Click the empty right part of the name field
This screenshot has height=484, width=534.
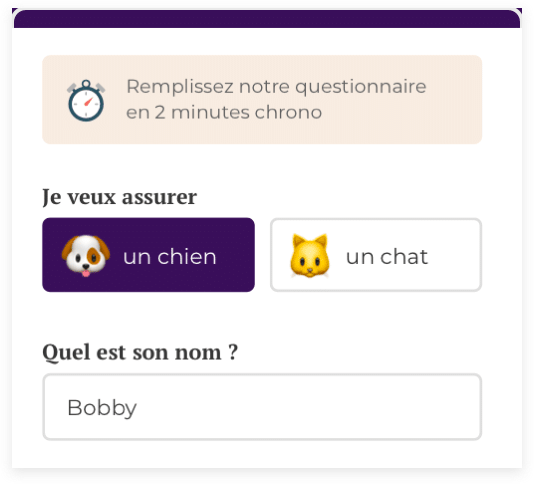pos(341,407)
